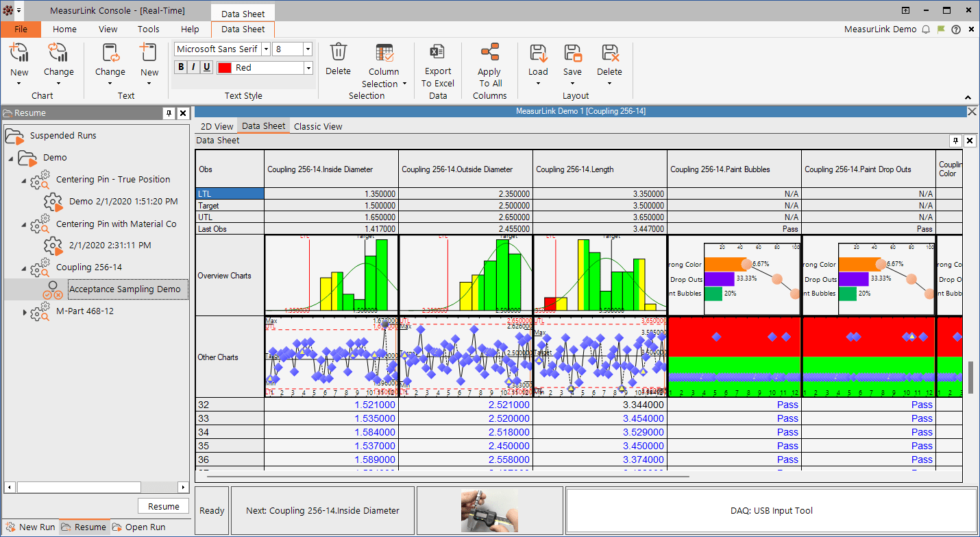The image size is (980, 537).
Task: Close the Resume panel
Action: pyautogui.click(x=183, y=113)
